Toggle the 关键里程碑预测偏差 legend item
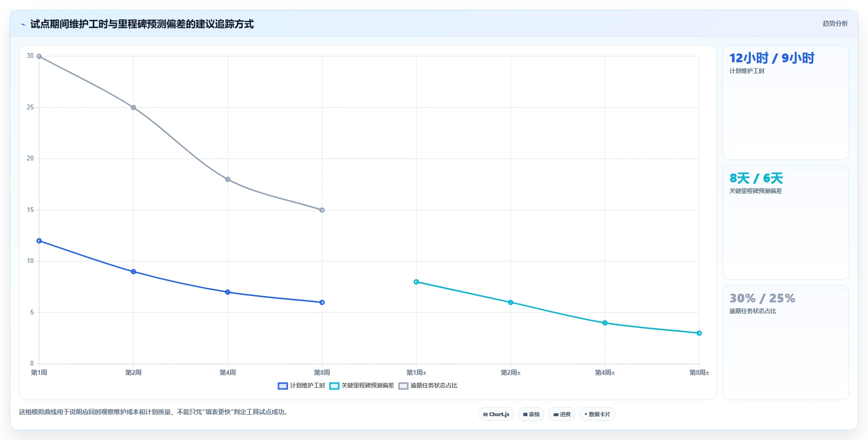The width and height of the screenshot is (868, 440). click(x=362, y=386)
